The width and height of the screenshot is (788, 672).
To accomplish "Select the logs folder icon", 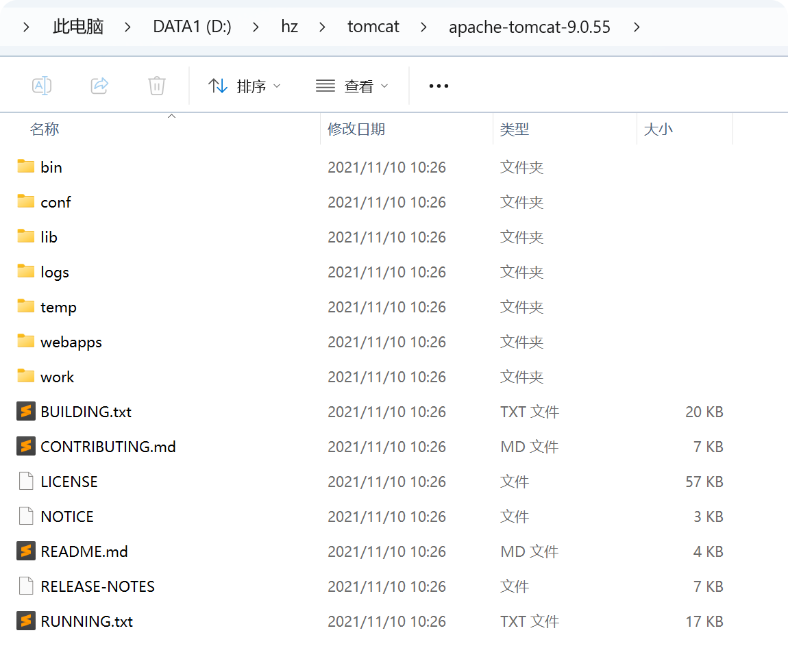I will pos(25,271).
